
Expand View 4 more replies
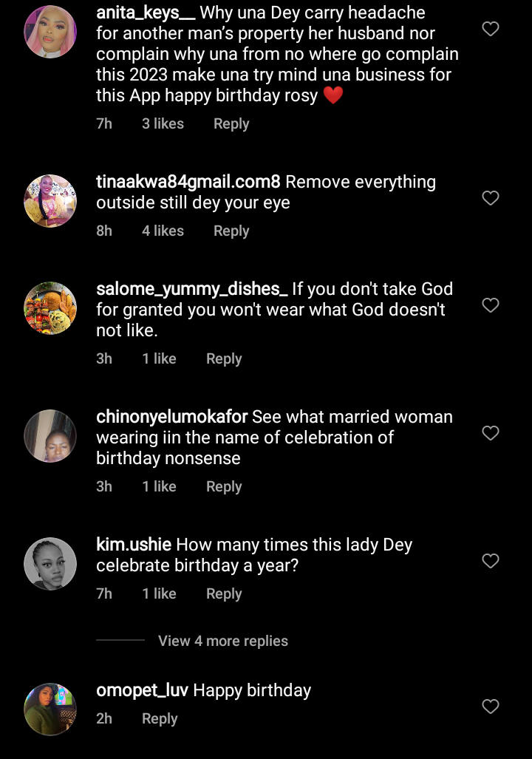[x=222, y=641]
